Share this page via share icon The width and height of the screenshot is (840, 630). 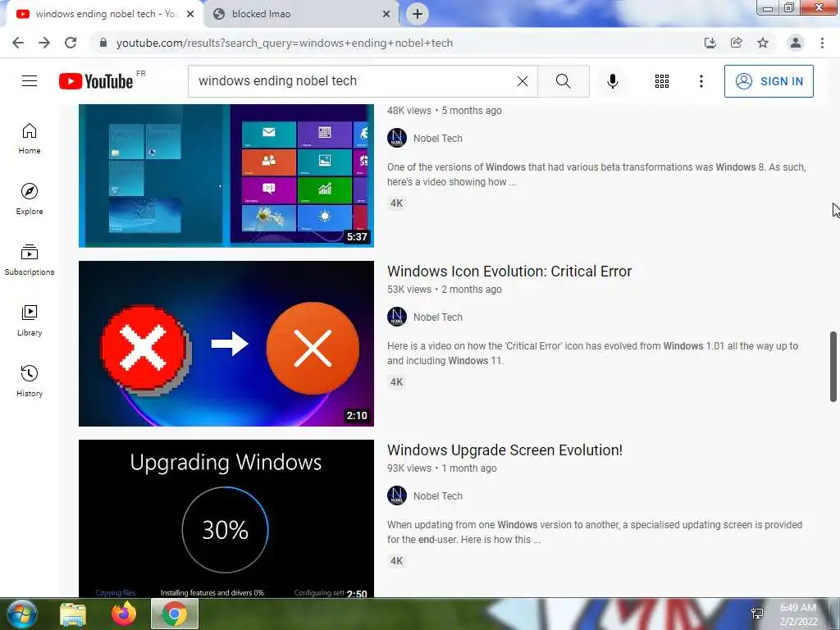(x=737, y=43)
